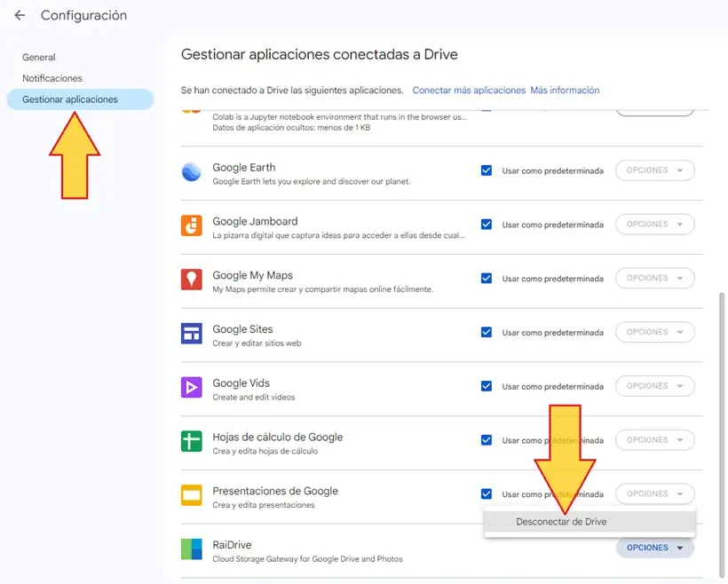
Task: Click the Google Earth app icon
Action: [191, 172]
